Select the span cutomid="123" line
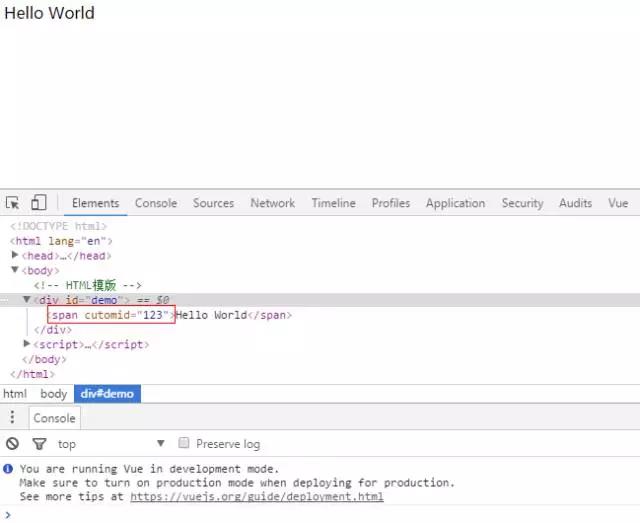640x523 pixels. [170, 315]
